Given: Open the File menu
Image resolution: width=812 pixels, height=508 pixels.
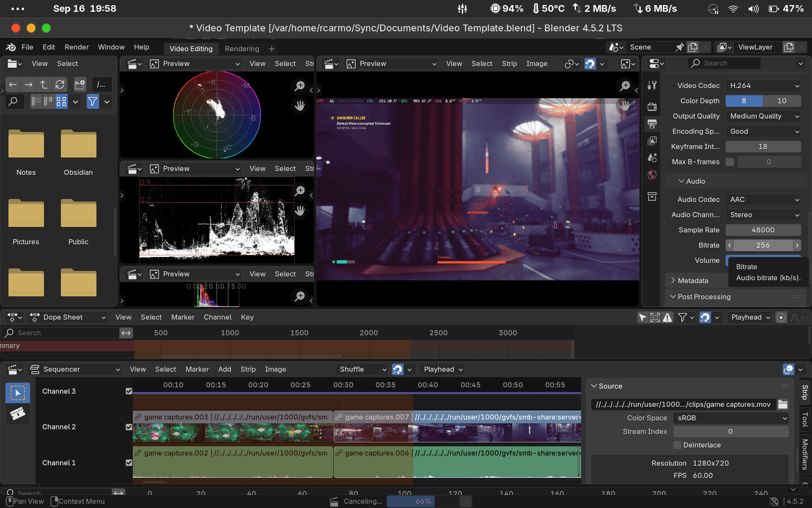Looking at the screenshot, I should coord(27,47).
